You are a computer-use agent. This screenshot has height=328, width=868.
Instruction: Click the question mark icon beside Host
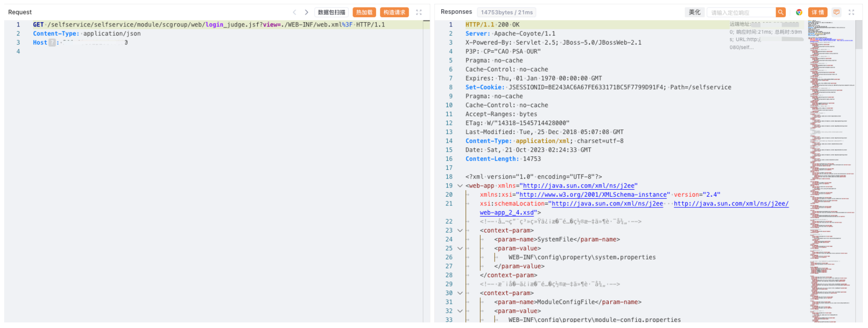(52, 43)
